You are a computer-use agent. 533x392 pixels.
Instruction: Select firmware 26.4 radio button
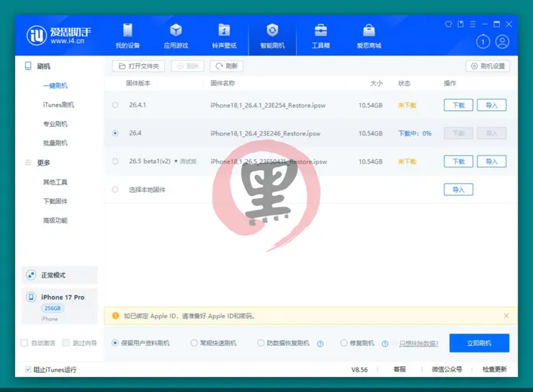[x=115, y=133]
